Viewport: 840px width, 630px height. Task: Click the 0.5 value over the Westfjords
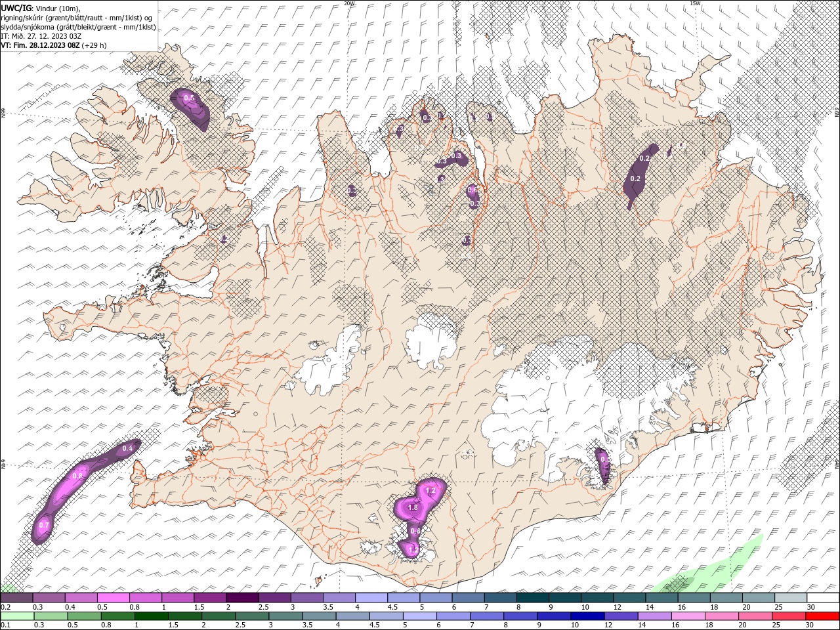[189, 98]
